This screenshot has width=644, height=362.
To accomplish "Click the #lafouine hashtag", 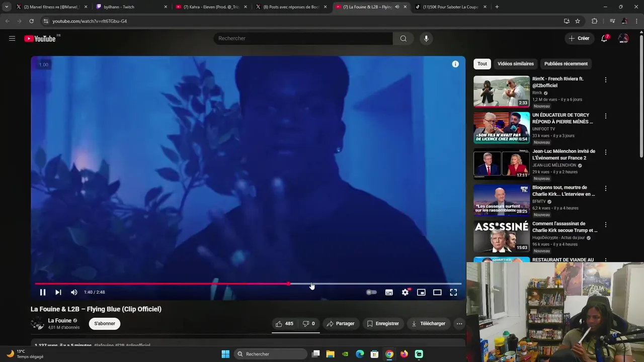I will (104, 345).
